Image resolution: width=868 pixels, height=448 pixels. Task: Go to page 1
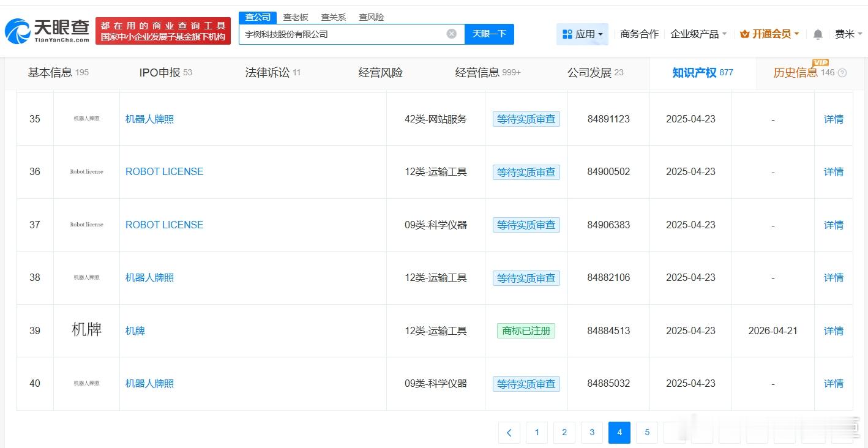pyautogui.click(x=537, y=433)
